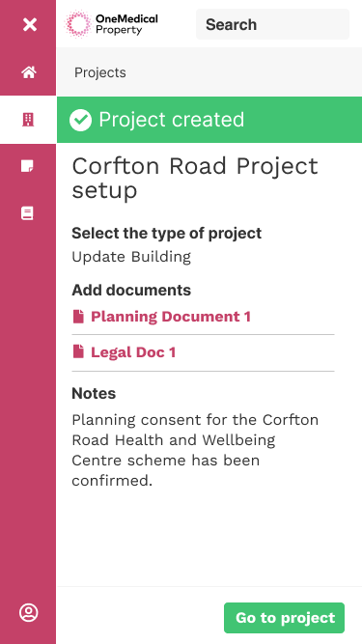Click the Corfton Road Project setup heading
Viewport: 362px width, 644px height.
195,178
